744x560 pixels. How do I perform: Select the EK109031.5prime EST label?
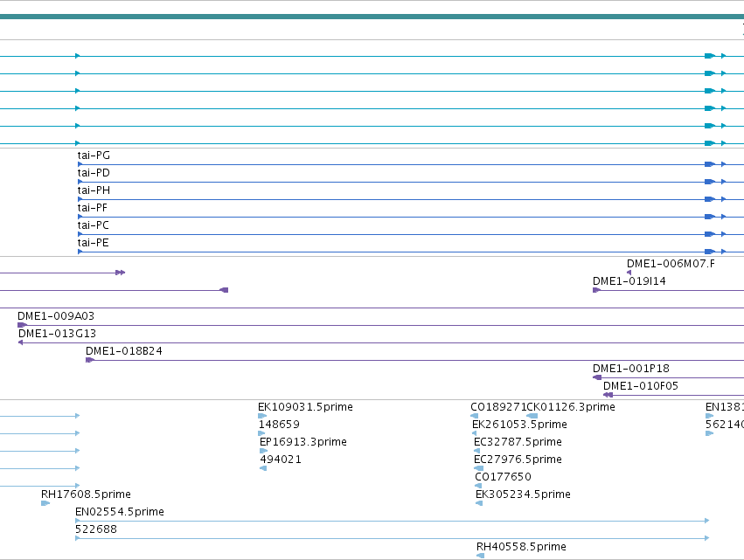[x=305, y=407]
